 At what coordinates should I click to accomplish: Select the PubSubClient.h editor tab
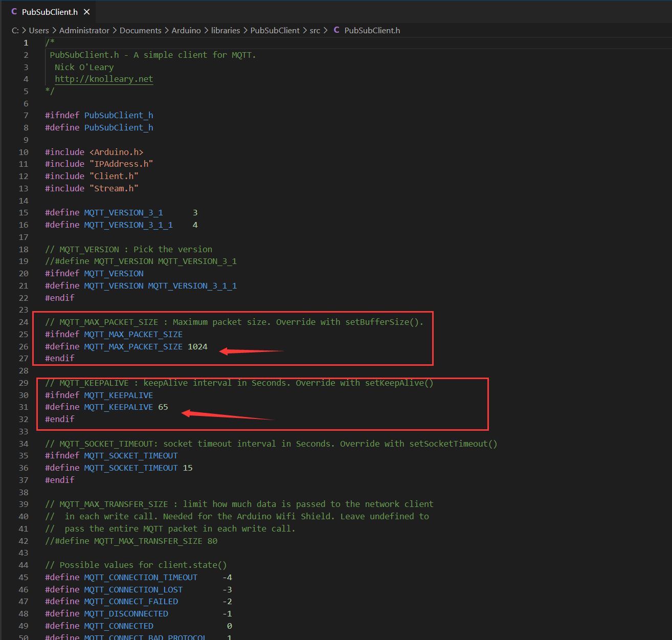pyautogui.click(x=50, y=12)
